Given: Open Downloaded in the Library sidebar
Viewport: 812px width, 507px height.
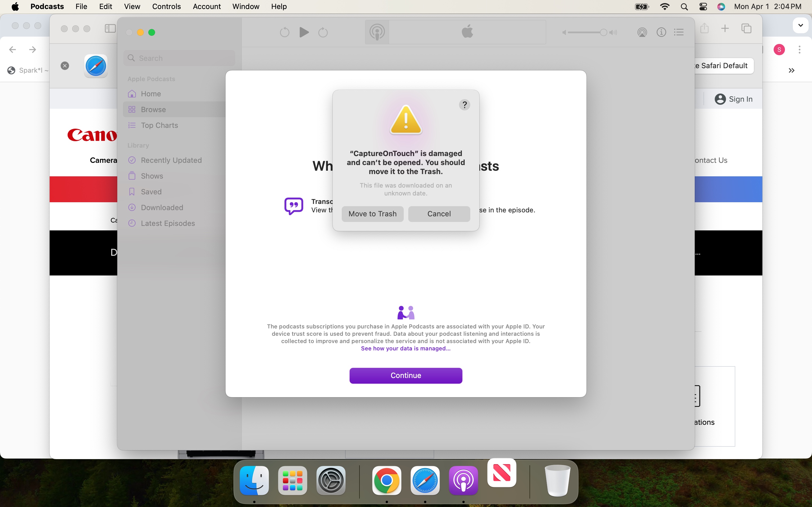Looking at the screenshot, I should [162, 208].
